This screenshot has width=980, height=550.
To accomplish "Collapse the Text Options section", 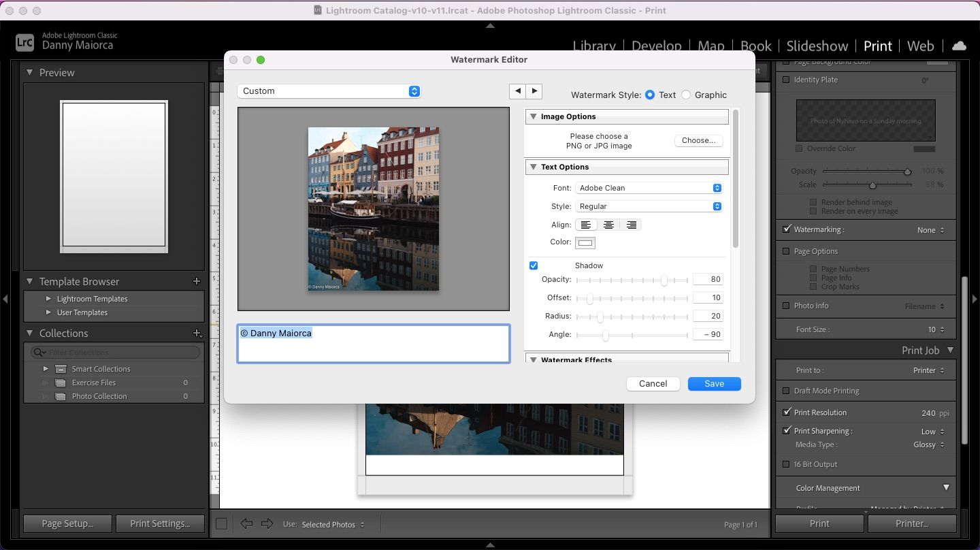I will [534, 167].
